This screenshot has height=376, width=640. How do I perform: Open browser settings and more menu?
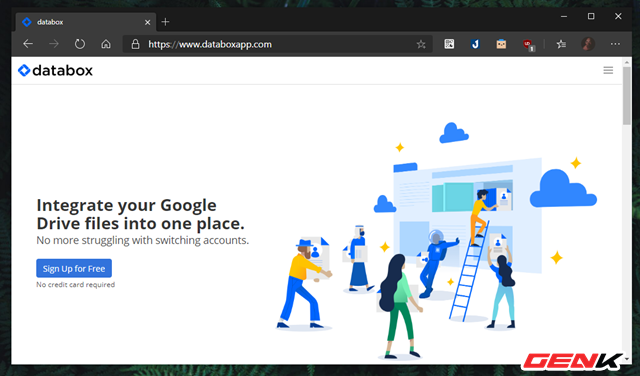coord(615,44)
